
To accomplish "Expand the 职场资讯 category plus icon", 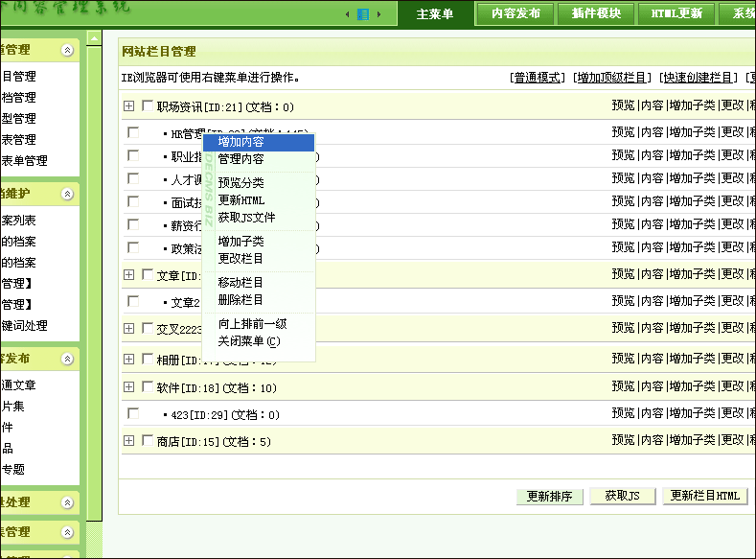I will click(x=129, y=106).
